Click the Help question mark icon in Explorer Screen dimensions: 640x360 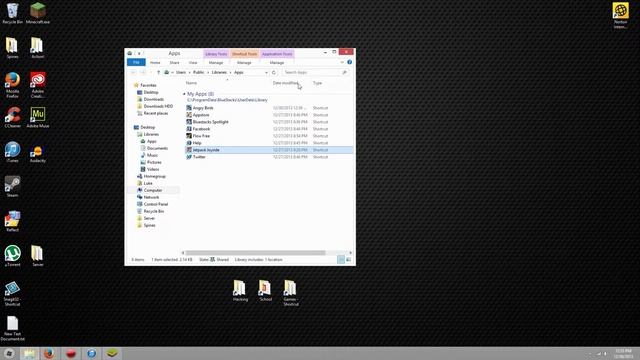tap(349, 62)
